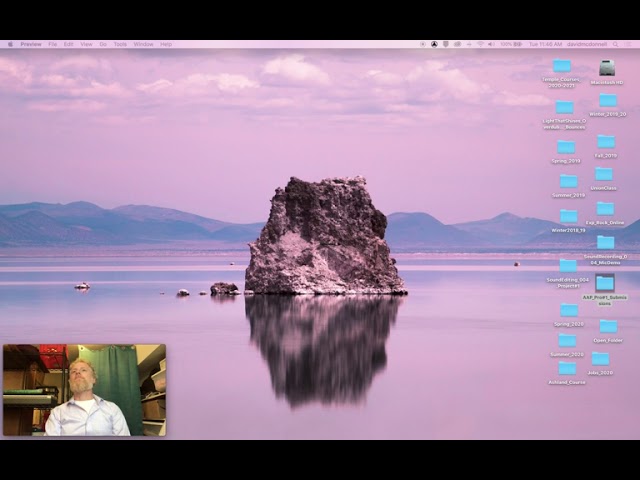Select the Summer_2020 folder
The width and height of the screenshot is (640, 480).
567,340
